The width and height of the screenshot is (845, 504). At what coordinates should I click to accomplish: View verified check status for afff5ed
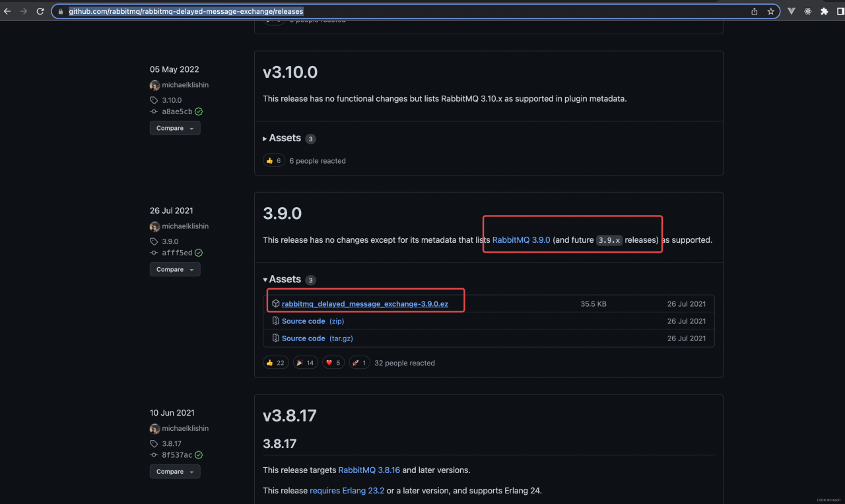199,253
